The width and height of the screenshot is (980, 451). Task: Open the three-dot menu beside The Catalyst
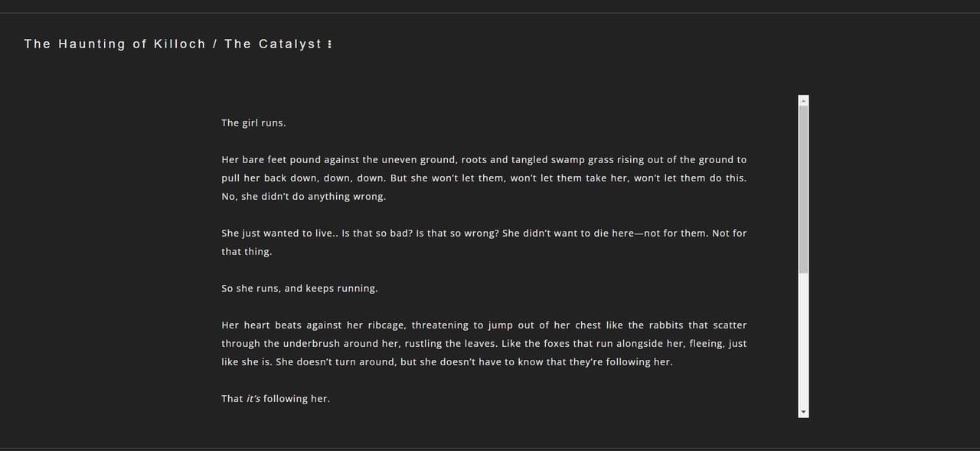[329, 44]
